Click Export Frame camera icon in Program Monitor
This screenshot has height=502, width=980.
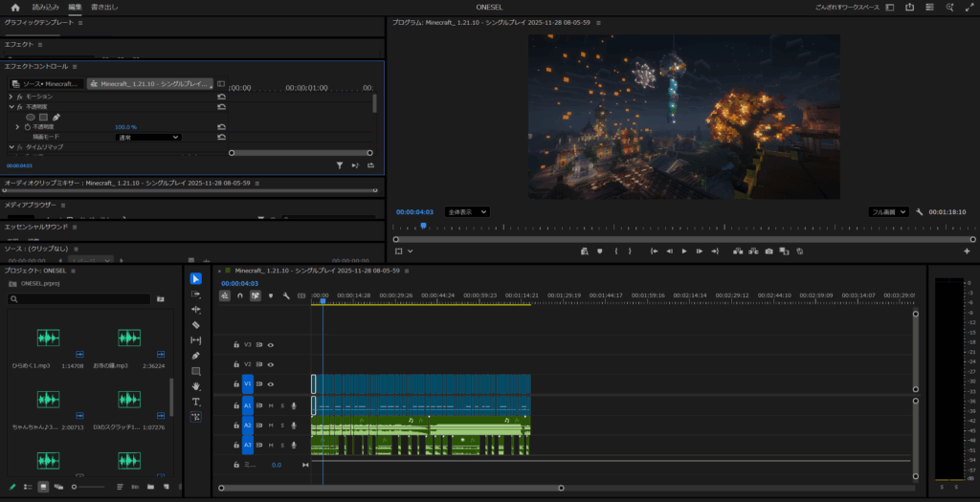pos(768,251)
